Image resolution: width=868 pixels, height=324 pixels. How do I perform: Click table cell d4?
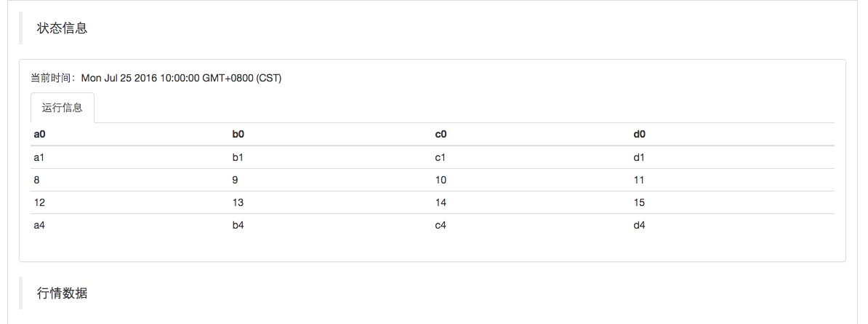[640, 225]
